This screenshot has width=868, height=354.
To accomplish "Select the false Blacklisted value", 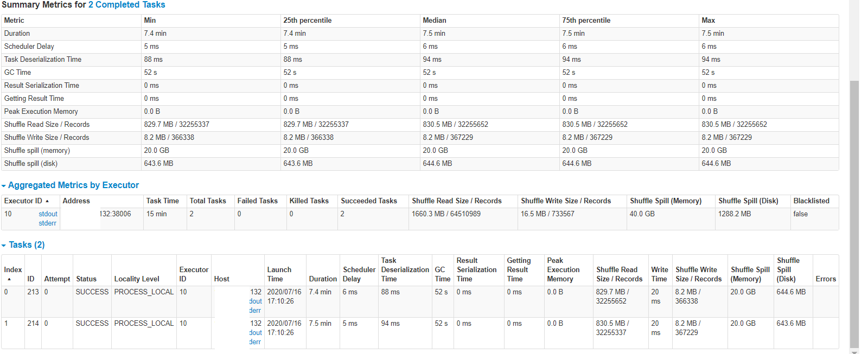I will (x=800, y=214).
